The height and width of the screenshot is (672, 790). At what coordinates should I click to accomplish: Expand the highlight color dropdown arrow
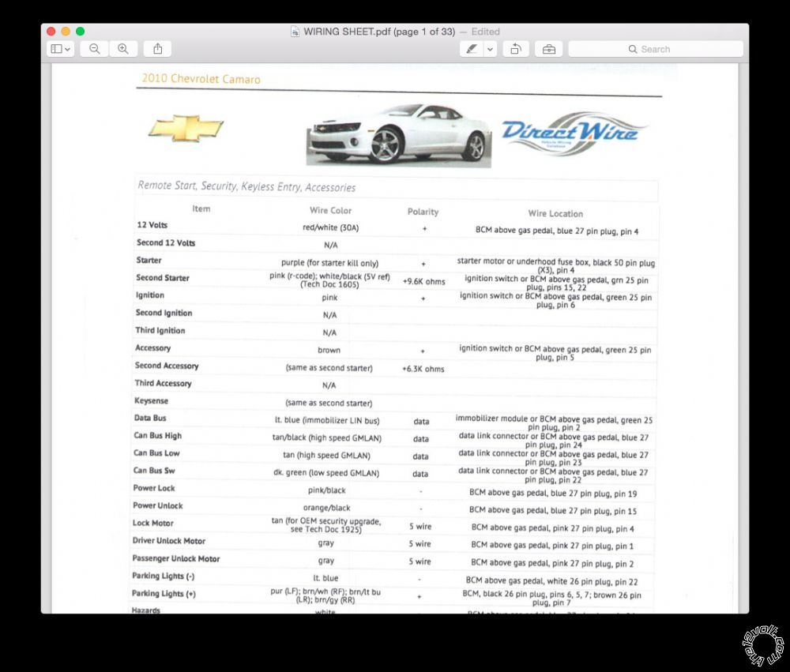(490, 49)
